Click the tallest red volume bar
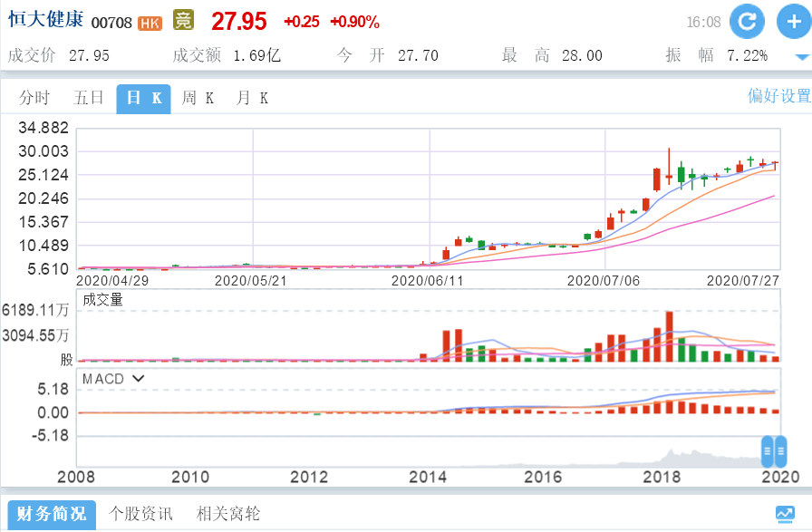The width and height of the screenshot is (812, 532). point(669,336)
